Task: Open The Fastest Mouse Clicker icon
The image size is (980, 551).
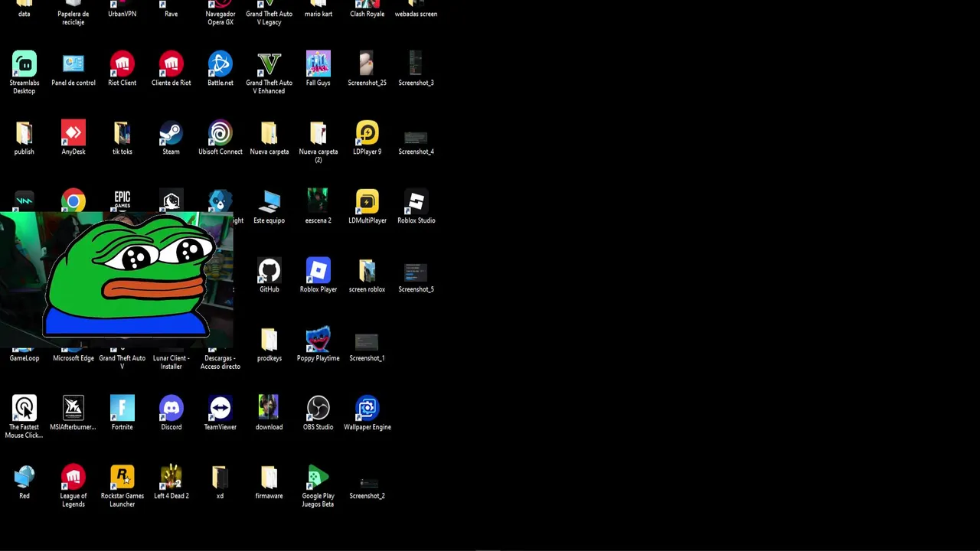Action: [x=24, y=409]
